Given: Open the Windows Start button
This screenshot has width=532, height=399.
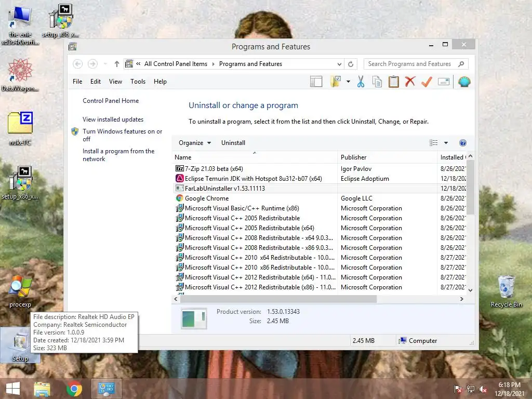Looking at the screenshot, I should [13, 389].
